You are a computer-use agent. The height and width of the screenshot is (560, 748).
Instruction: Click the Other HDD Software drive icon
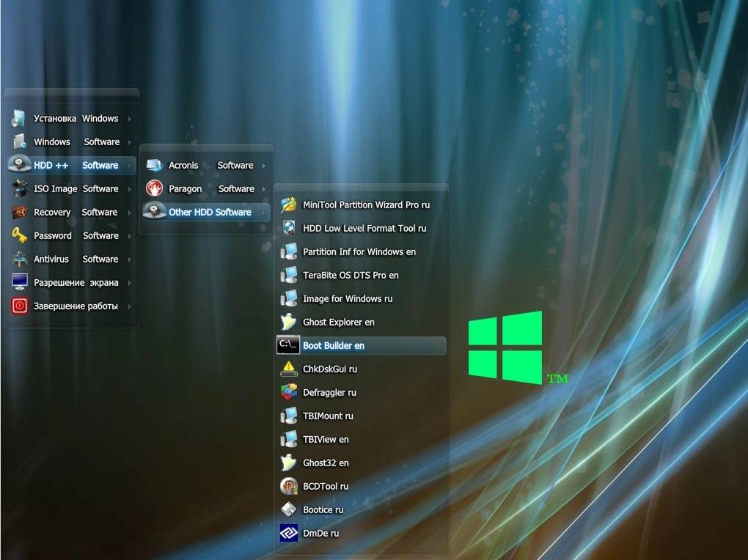coord(155,211)
